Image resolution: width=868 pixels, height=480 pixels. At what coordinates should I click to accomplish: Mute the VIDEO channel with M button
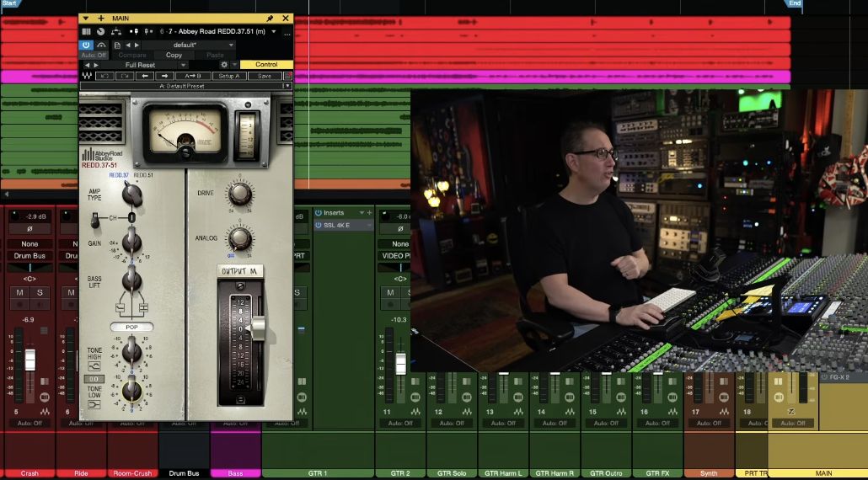pos(390,293)
